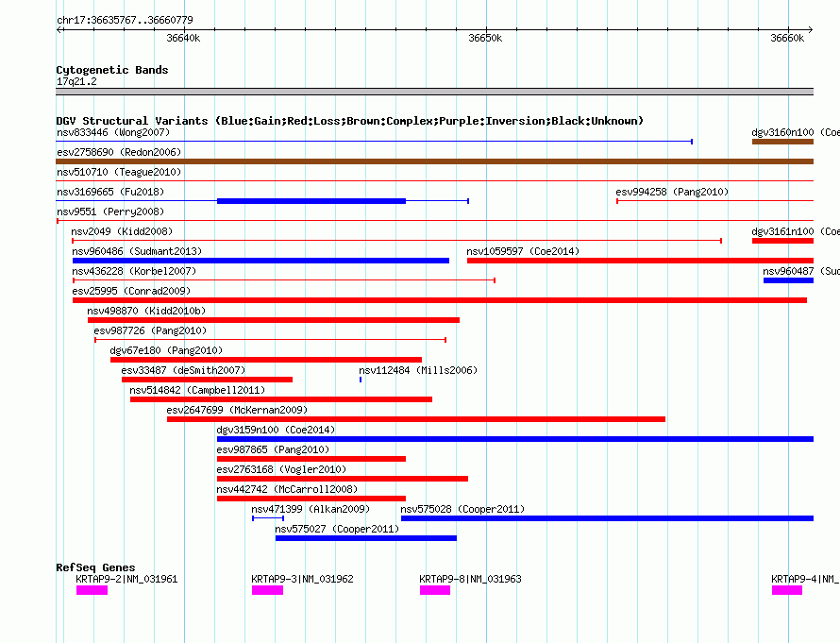The image size is (840, 643).
Task: Select the red dgv3161n100 loss bar
Action: point(782,241)
